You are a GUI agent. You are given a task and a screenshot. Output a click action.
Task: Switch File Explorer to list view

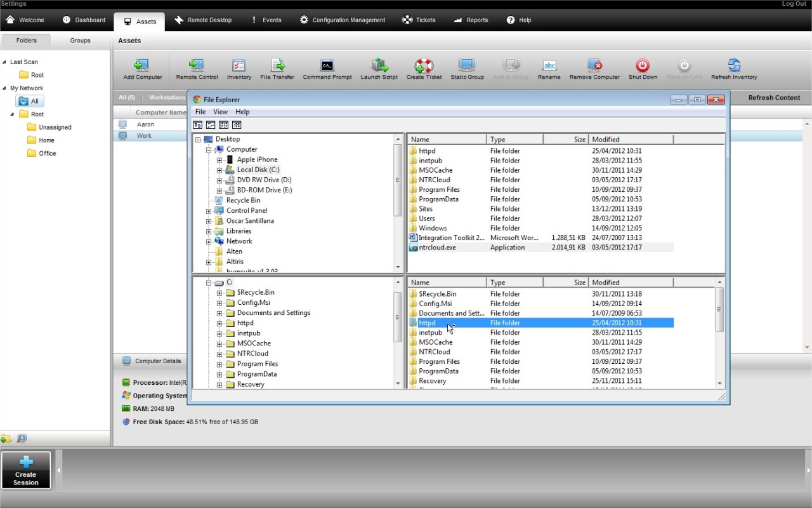223,125
